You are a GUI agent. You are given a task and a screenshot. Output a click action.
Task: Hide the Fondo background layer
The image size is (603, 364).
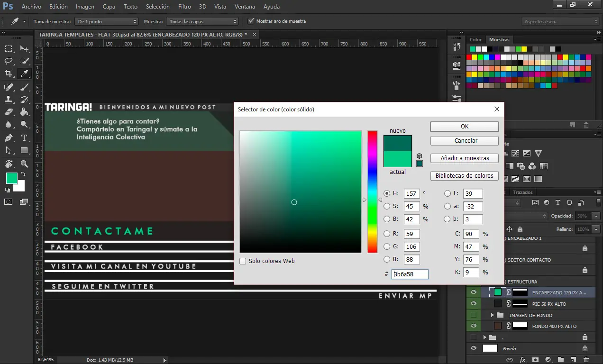(x=473, y=348)
